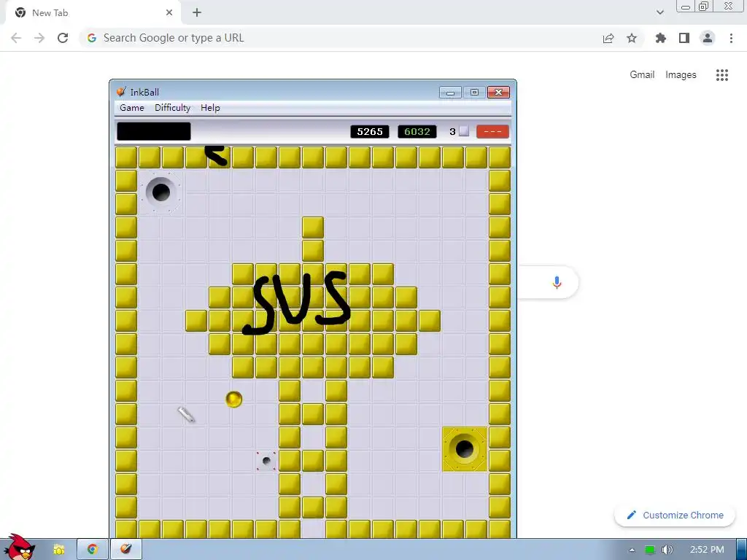
Task: Switch to Chrome in the taskbar
Action: tap(93, 550)
